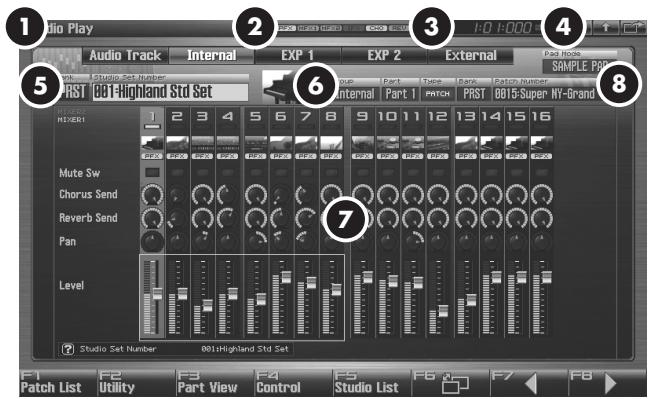Click the PFX badge under part 1
Screen dimensions: 648x399
point(152,156)
